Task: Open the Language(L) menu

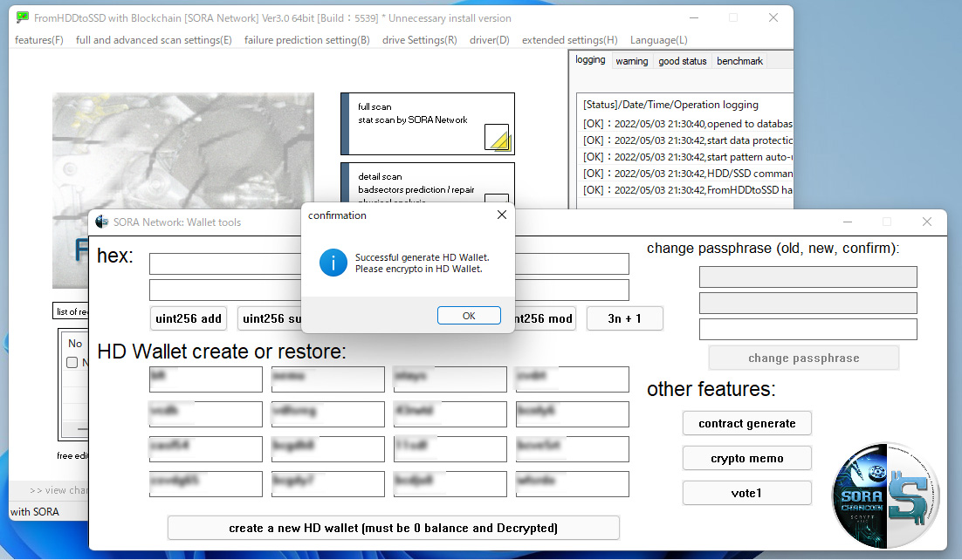Action: pos(659,40)
